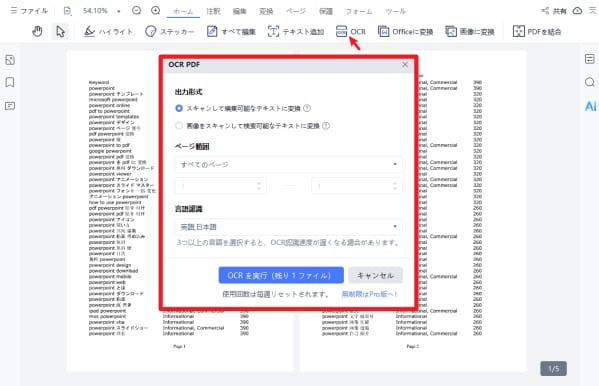This screenshot has height=386, width=599.
Task: Choose the ステッカー sticker tool
Action: pos(169,31)
